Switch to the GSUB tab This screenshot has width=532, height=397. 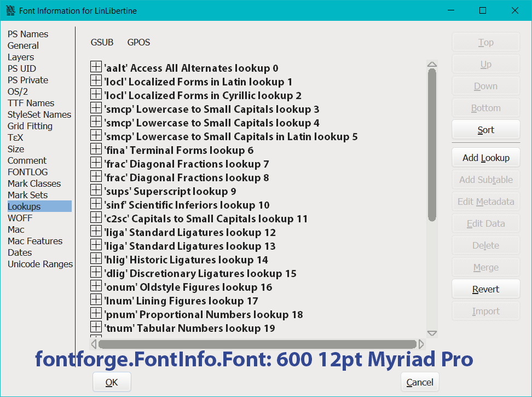102,42
